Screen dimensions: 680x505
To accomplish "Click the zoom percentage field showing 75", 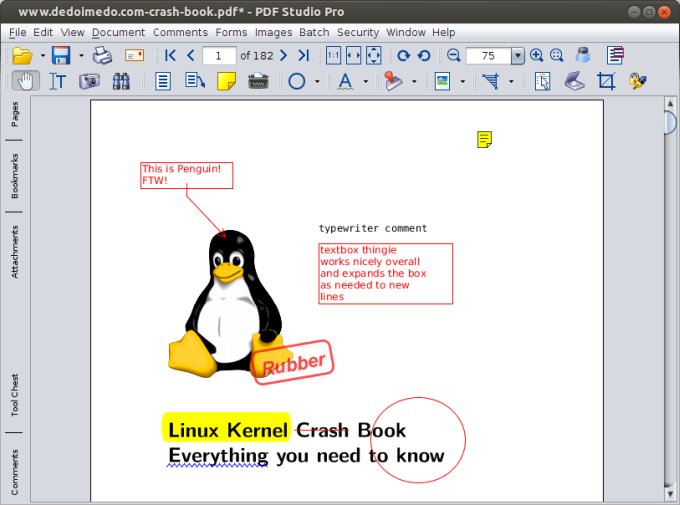I will pos(488,56).
